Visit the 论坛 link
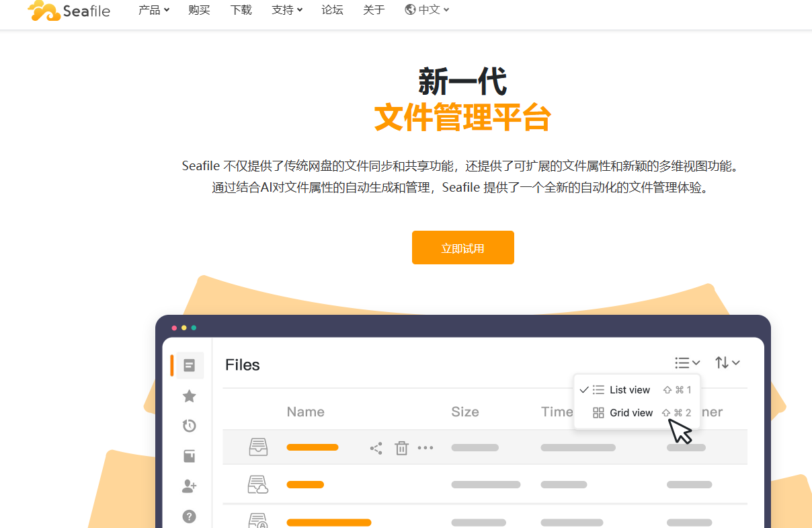812x528 pixels. 332,9
